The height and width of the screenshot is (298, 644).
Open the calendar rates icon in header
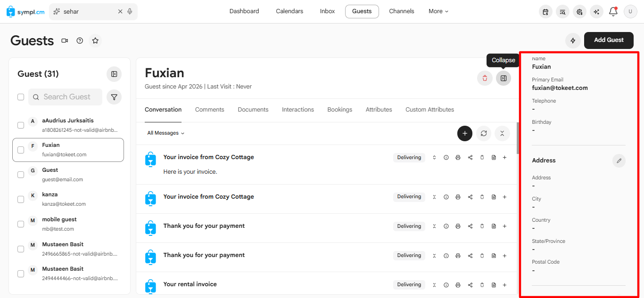pyautogui.click(x=545, y=12)
